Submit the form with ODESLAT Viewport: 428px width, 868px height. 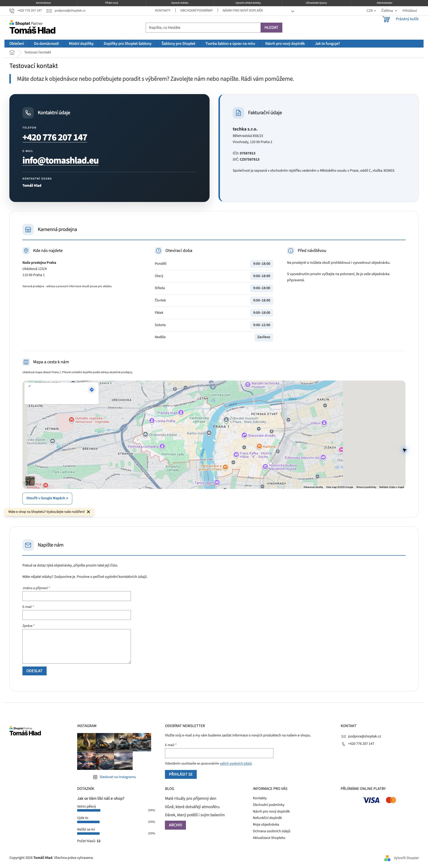(x=35, y=670)
